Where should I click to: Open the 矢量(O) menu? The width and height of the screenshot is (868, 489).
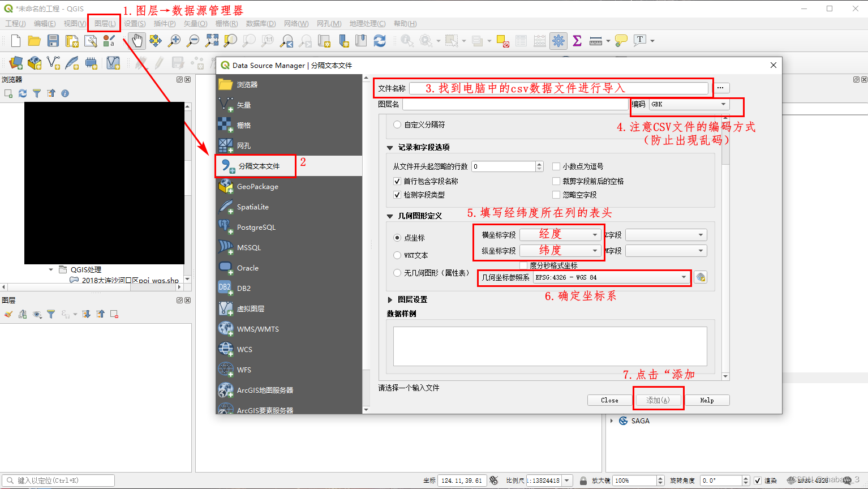[x=195, y=24]
